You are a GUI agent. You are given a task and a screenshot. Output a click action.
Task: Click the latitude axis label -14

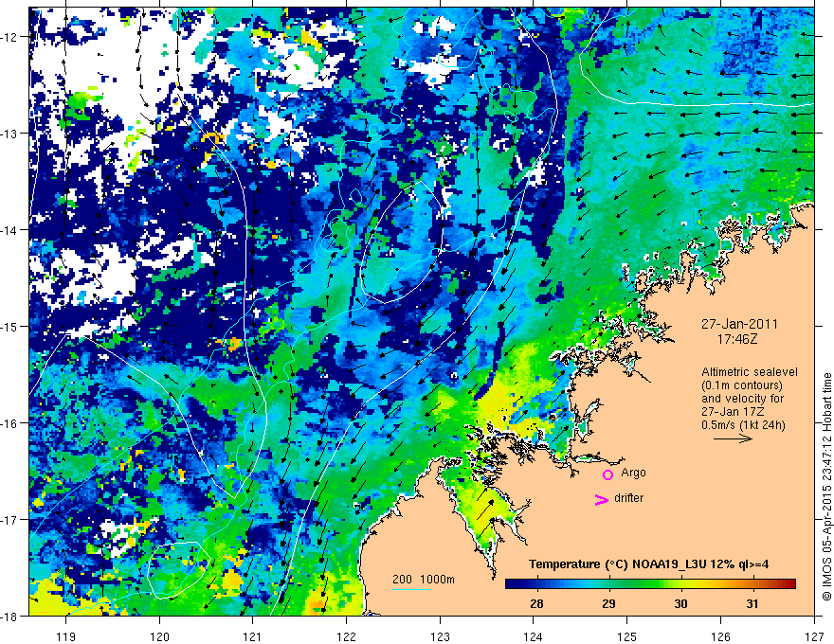coord(9,230)
